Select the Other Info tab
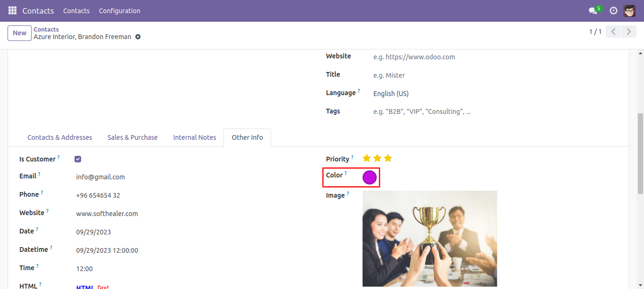Viewport: 644px width, 289px height. click(248, 137)
